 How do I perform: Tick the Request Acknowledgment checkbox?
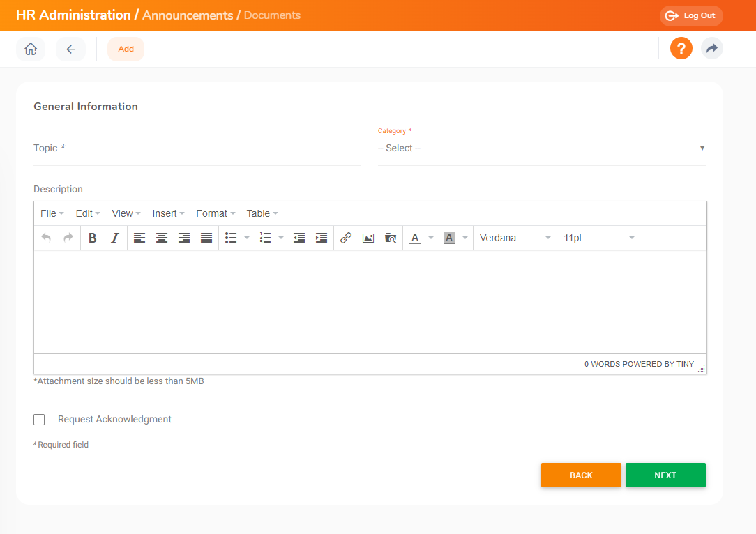tap(39, 420)
